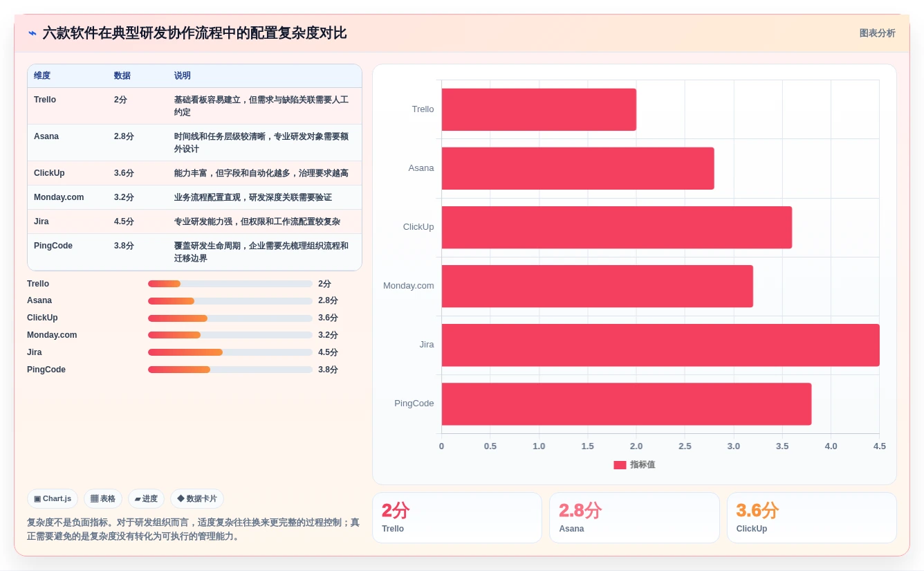
Task: Click the lightning icon beside the title
Action: click(x=33, y=33)
